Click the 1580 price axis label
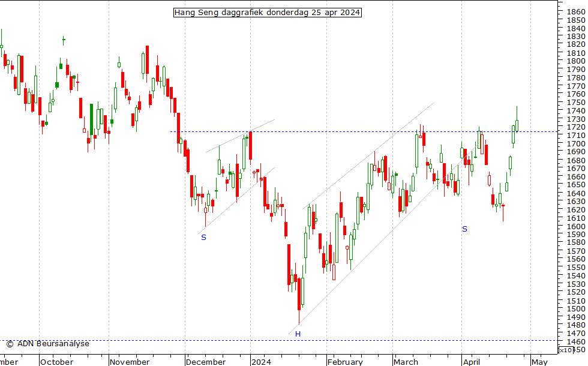The width and height of the screenshot is (588, 366). (x=576, y=242)
